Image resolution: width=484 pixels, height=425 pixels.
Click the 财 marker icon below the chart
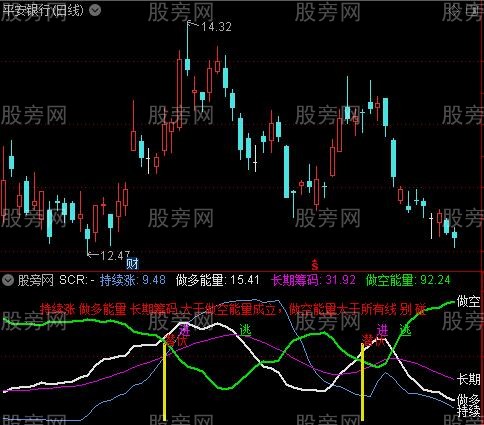pyautogui.click(x=132, y=264)
